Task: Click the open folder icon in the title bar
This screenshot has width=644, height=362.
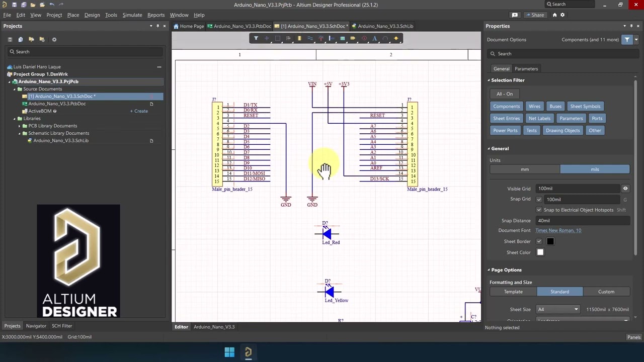Action: 33,5
